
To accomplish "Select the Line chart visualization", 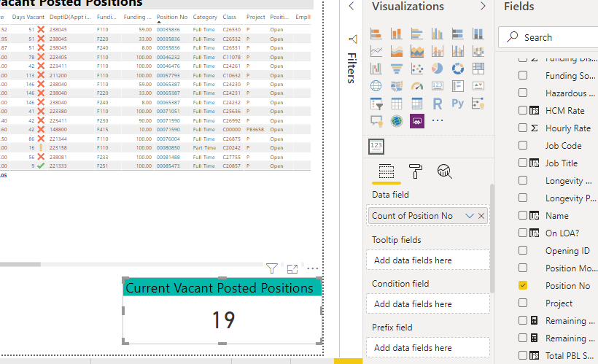I will pos(376,51).
